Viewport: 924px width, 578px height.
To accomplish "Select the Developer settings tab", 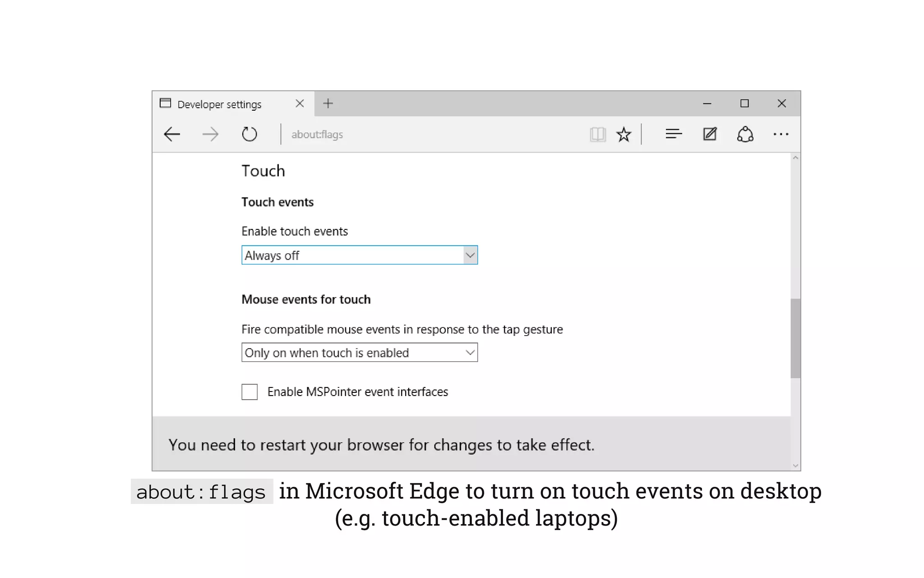I will pos(233,104).
